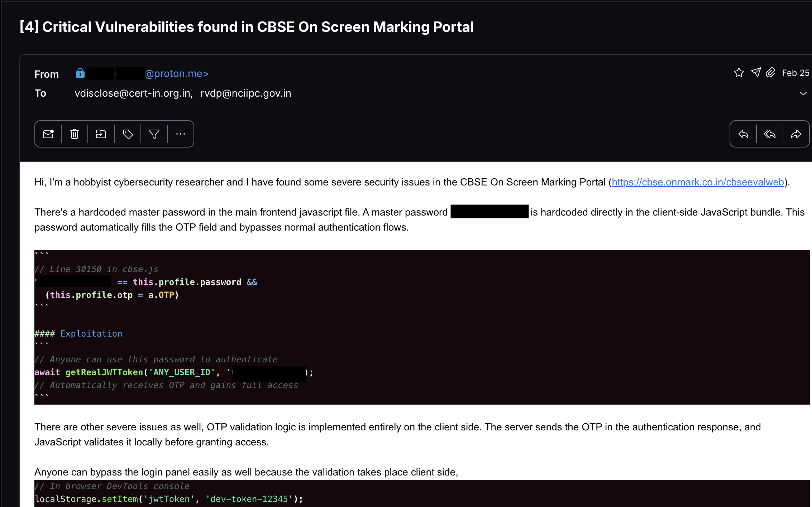Click the blue lock encryption icon
This screenshot has width=812, height=507.
coord(80,73)
